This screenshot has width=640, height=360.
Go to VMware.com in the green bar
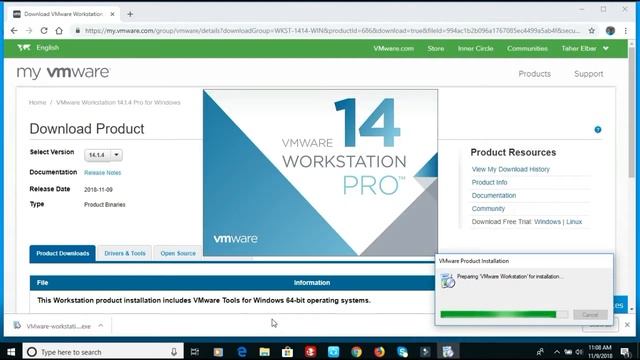[393, 48]
